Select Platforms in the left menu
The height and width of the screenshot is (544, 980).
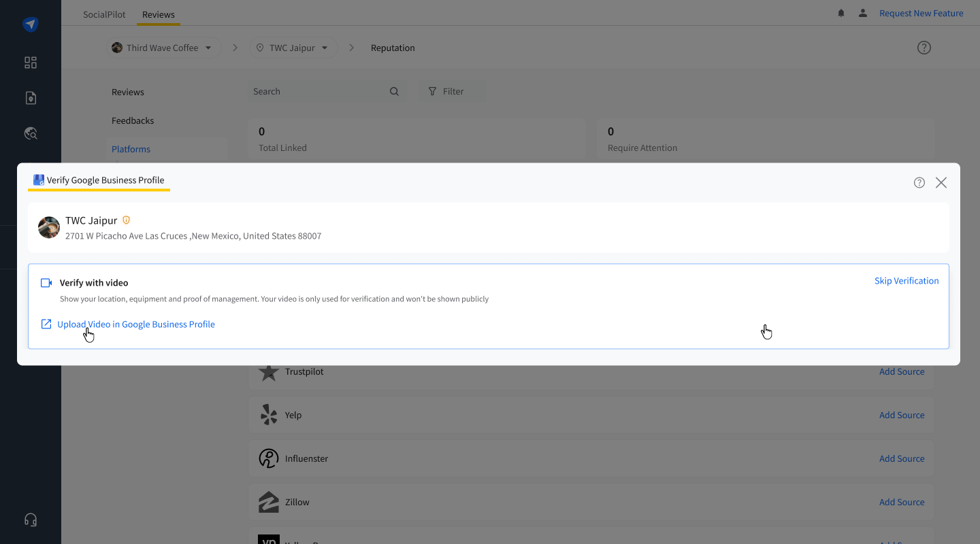(131, 149)
